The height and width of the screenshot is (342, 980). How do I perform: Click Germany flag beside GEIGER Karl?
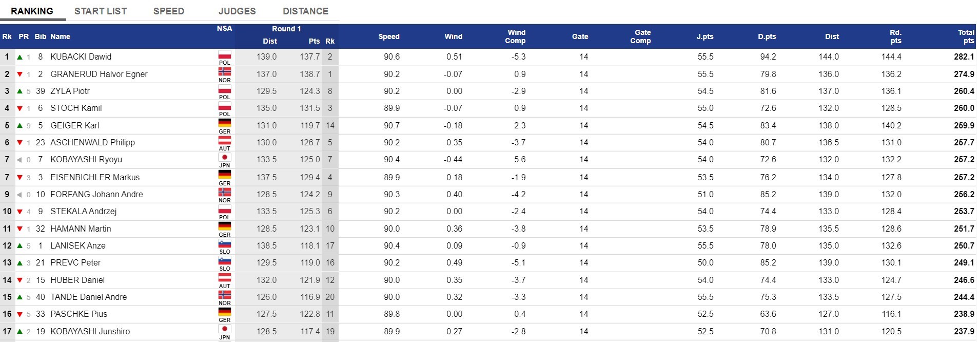coord(225,123)
